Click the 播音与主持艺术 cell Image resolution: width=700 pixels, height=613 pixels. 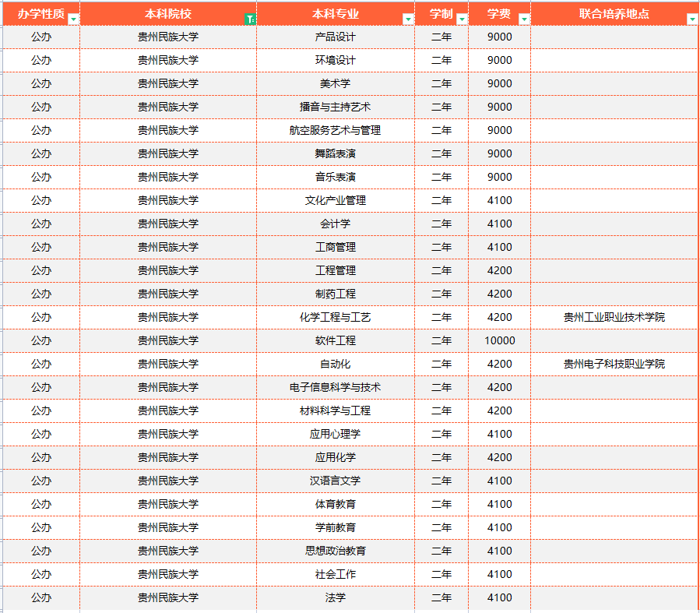pos(336,107)
